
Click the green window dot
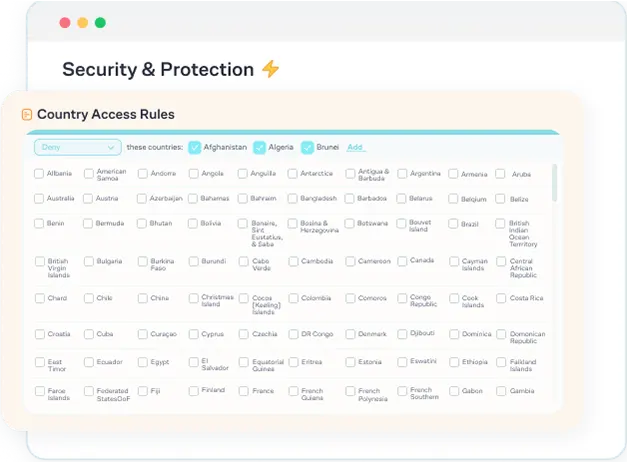(100, 23)
